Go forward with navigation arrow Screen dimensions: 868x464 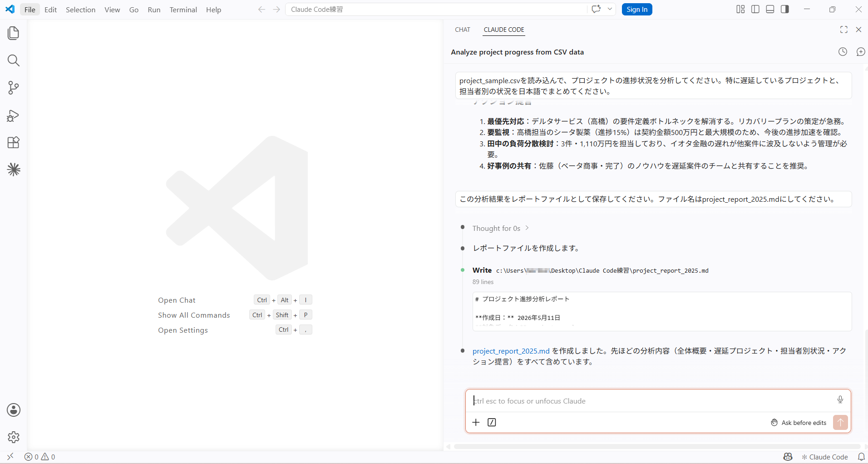tap(276, 10)
